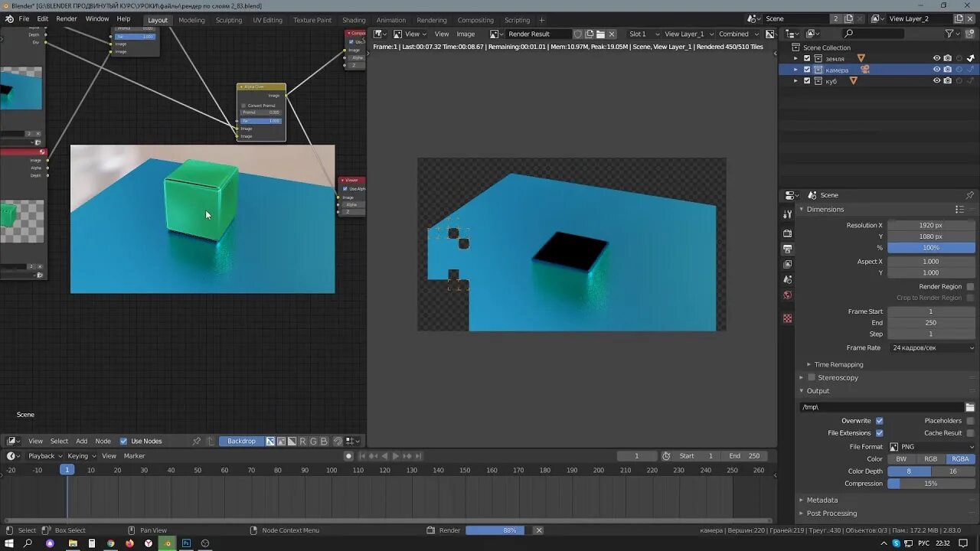Unlink the Render Result image
The width and height of the screenshot is (980, 551).
click(612, 34)
